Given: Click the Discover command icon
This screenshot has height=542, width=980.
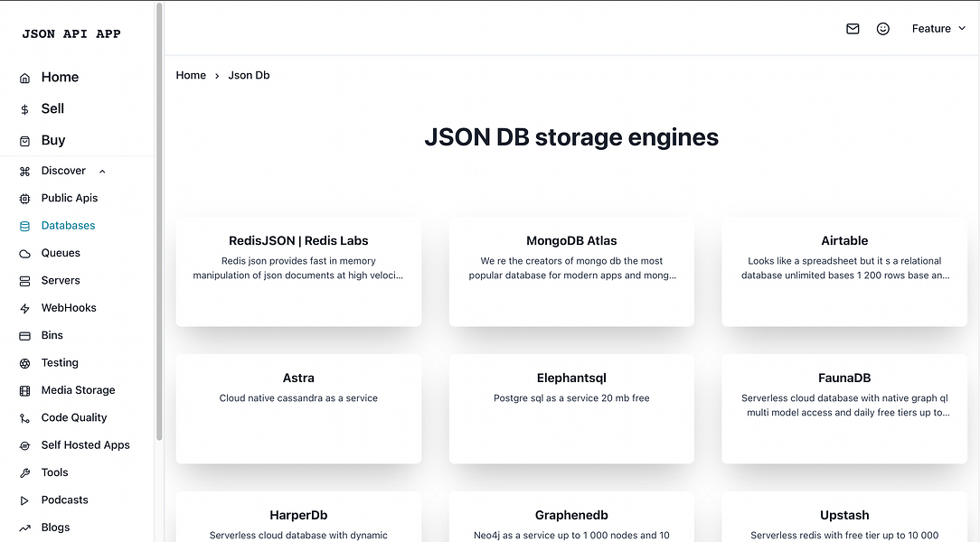Looking at the screenshot, I should coord(25,171).
